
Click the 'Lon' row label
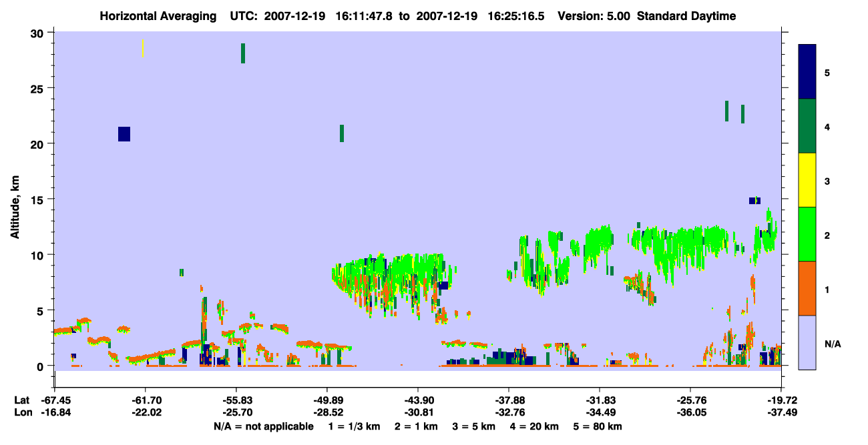(x=22, y=413)
